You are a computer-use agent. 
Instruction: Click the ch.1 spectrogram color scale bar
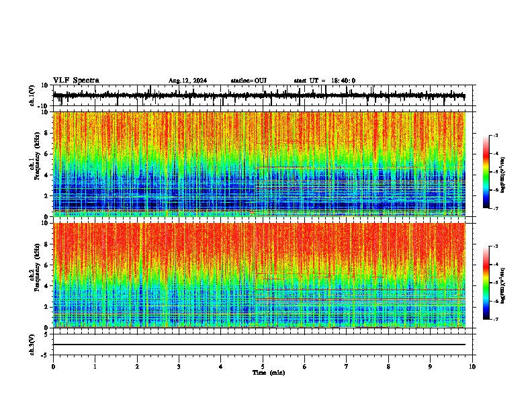pyautogui.click(x=486, y=172)
